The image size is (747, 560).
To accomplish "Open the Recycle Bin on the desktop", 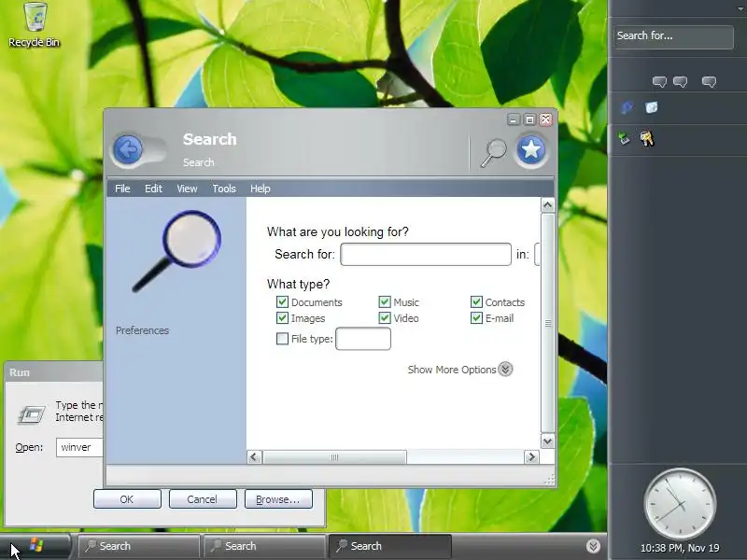I will [x=35, y=25].
